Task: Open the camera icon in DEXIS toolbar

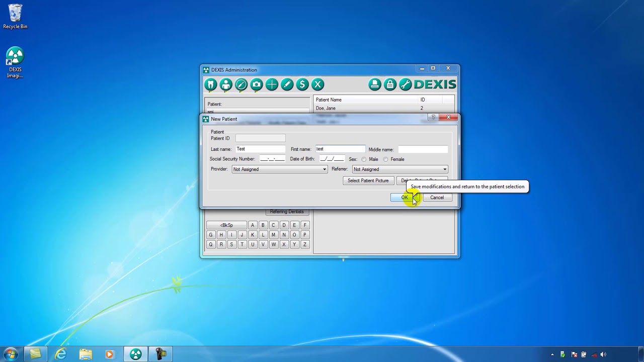Action: click(x=257, y=84)
